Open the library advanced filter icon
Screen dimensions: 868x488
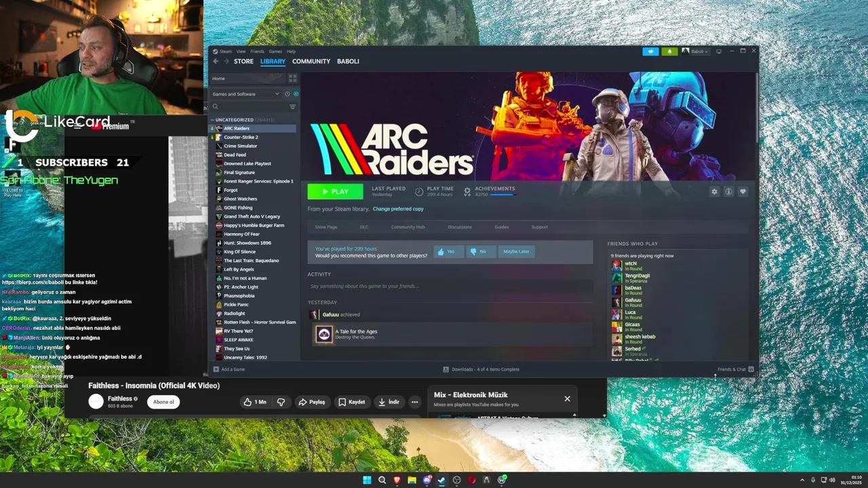coord(293,106)
